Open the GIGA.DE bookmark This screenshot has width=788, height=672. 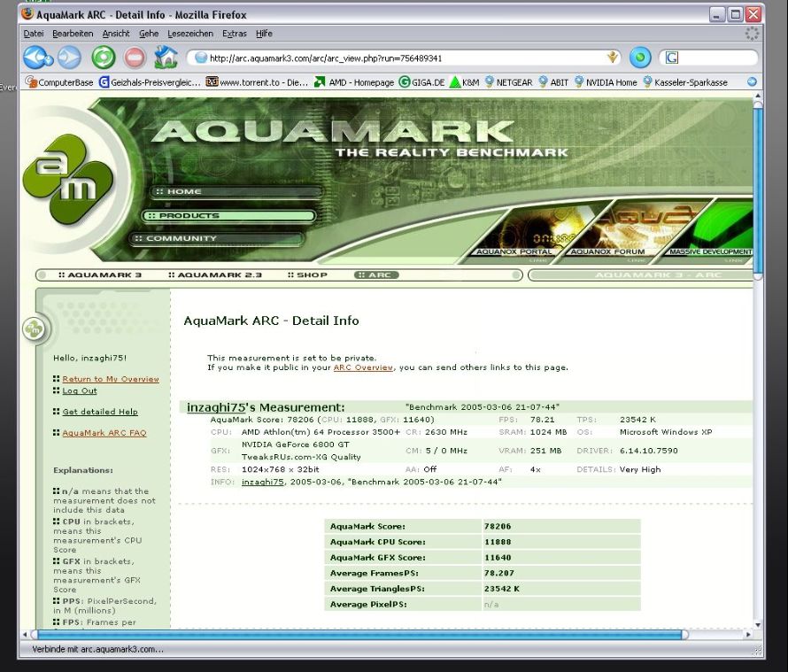(421, 82)
